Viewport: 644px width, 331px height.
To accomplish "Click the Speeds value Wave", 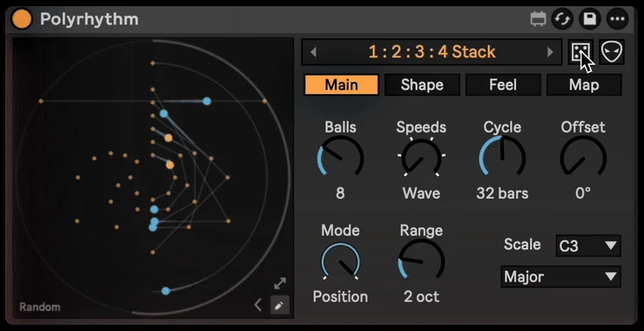I will click(x=421, y=193).
